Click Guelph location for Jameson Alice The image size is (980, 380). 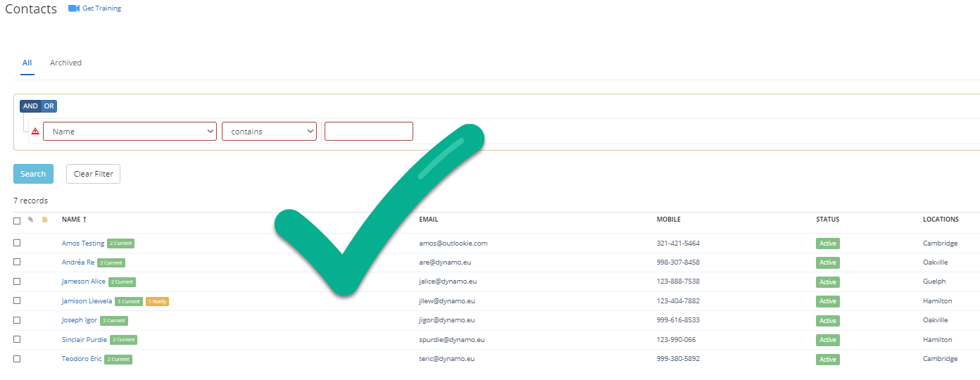[934, 281]
